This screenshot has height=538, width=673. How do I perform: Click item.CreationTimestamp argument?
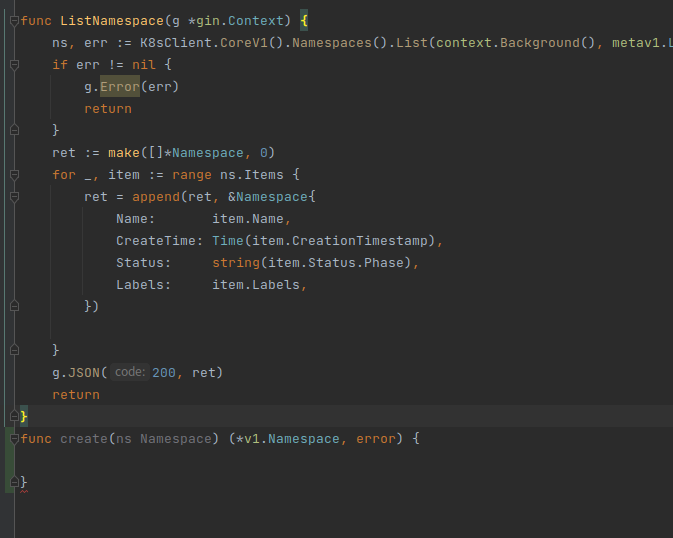pos(340,241)
